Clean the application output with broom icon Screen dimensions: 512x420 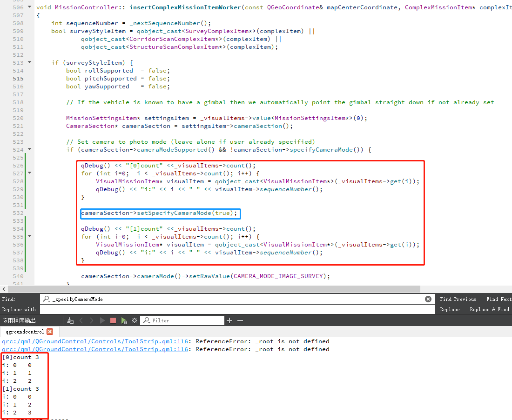coord(70,320)
